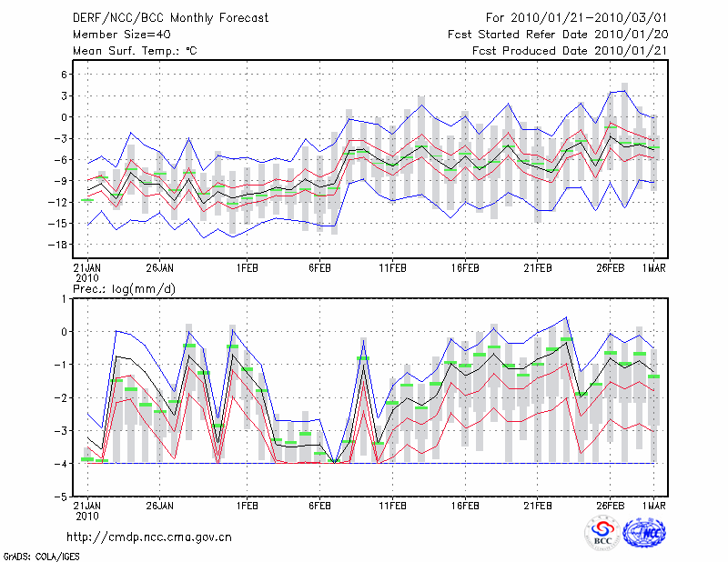Select the Mean Surf. Temp. label
This screenshot has height=562, width=728.
coord(134,51)
